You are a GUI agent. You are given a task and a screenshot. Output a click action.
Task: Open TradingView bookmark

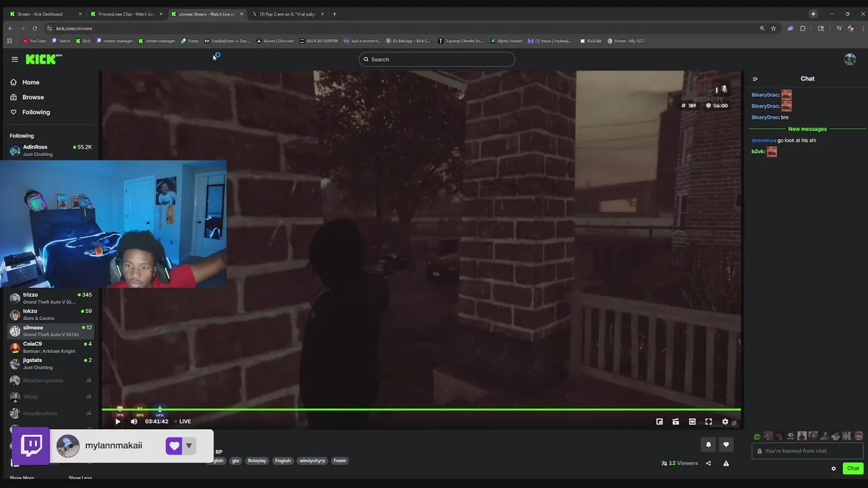226,41
